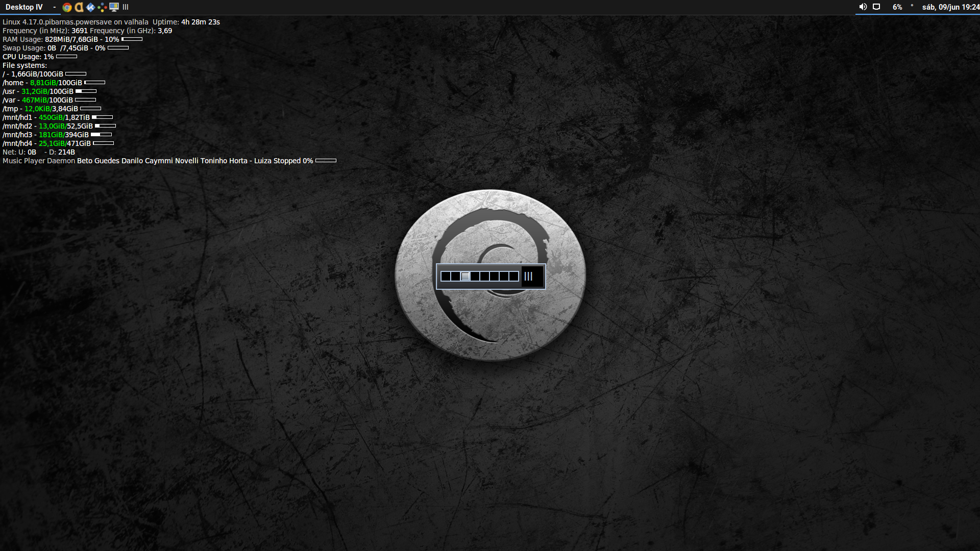
Task: Click the '/mnt/hd4 - 25,1GiB/471GiB' line
Action: pos(46,143)
